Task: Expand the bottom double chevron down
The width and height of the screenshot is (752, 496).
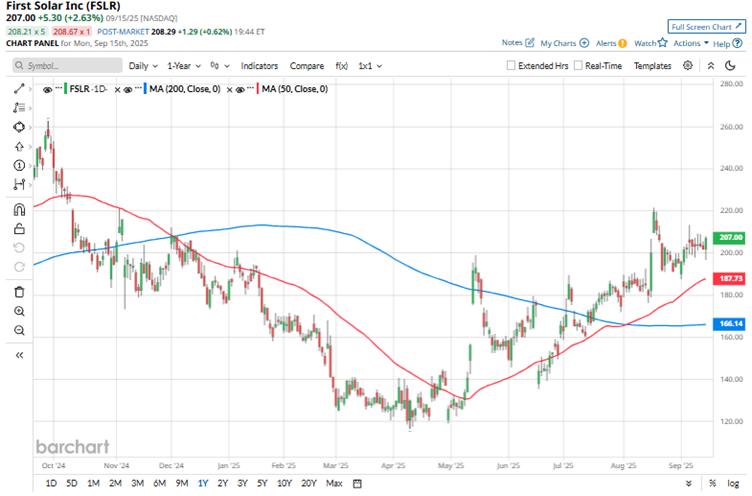Action: tap(689, 484)
